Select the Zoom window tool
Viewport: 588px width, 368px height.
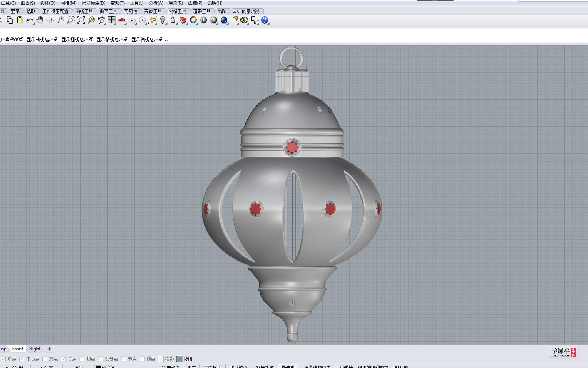[71, 20]
